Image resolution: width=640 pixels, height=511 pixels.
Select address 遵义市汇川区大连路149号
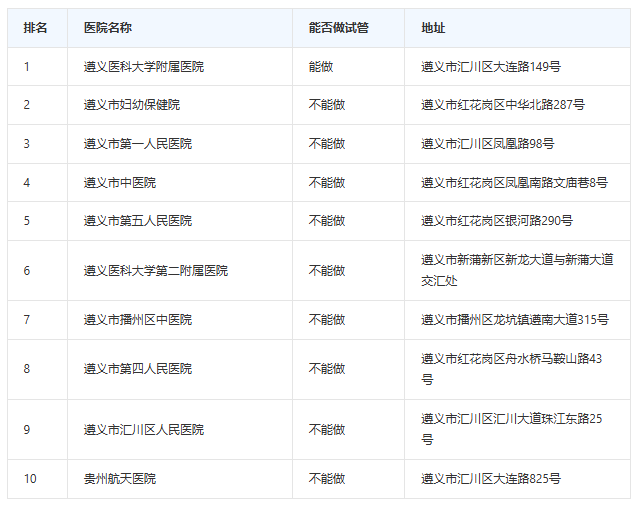tap(490, 67)
